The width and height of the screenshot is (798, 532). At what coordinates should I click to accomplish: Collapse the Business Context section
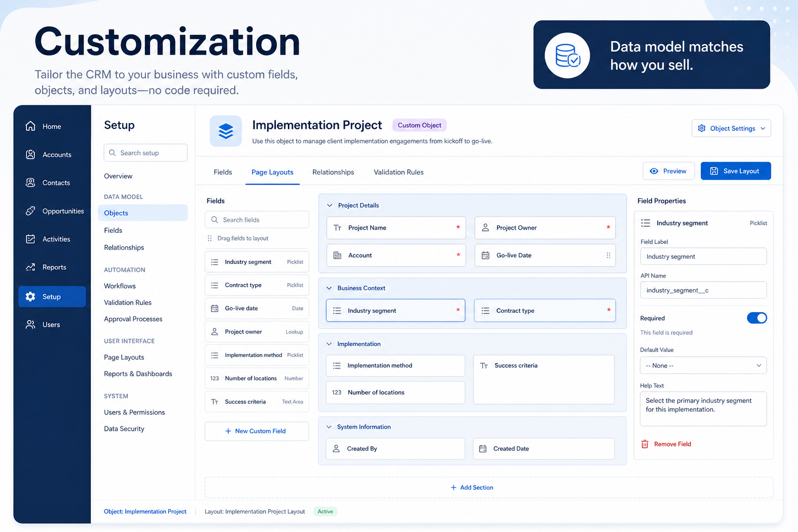(x=329, y=288)
